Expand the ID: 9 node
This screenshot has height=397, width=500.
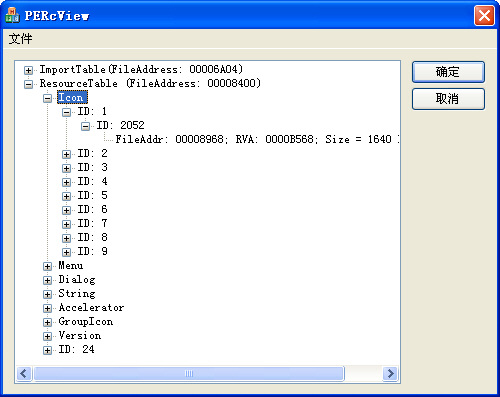[67, 252]
